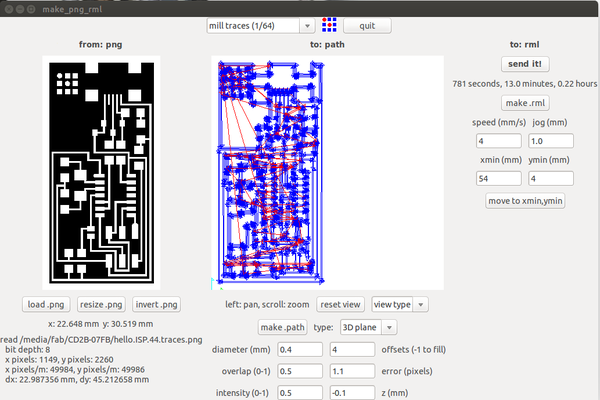Click the make_png_rml window title

pyautogui.click(x=72, y=9)
